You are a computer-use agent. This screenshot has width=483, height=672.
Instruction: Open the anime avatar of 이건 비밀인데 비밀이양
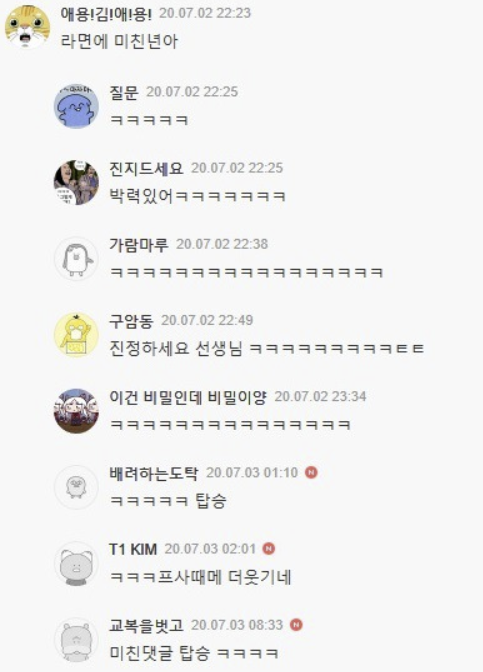(x=76, y=411)
